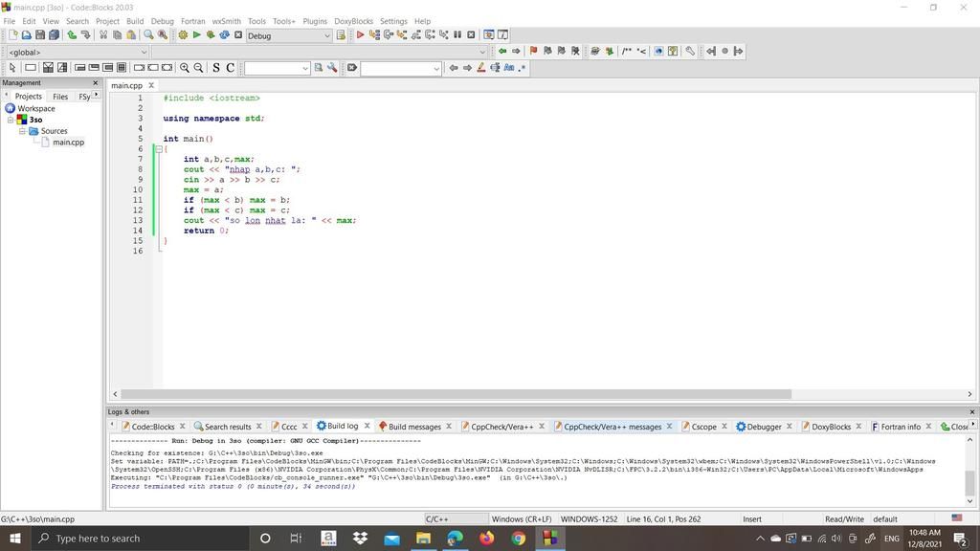Toggle highlight with the red marker icon

[x=481, y=68]
